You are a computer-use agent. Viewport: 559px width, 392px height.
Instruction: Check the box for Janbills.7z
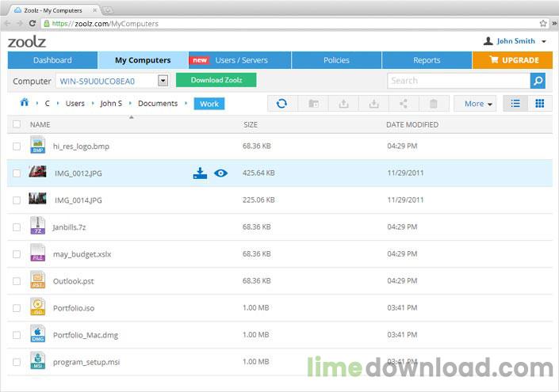[17, 227]
